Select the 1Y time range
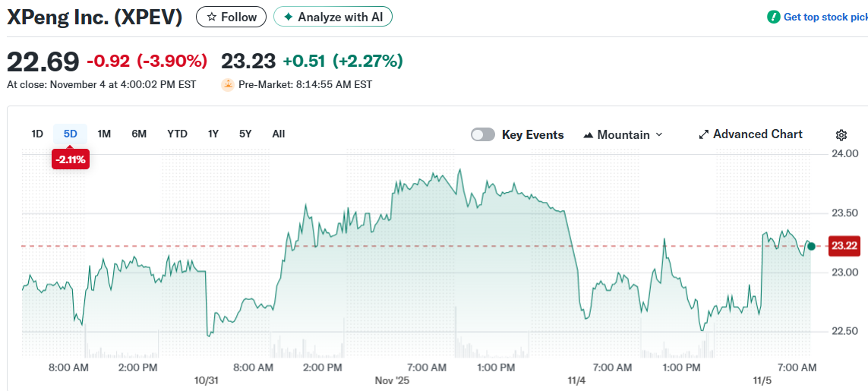This screenshot has height=391, width=868. 213,134
